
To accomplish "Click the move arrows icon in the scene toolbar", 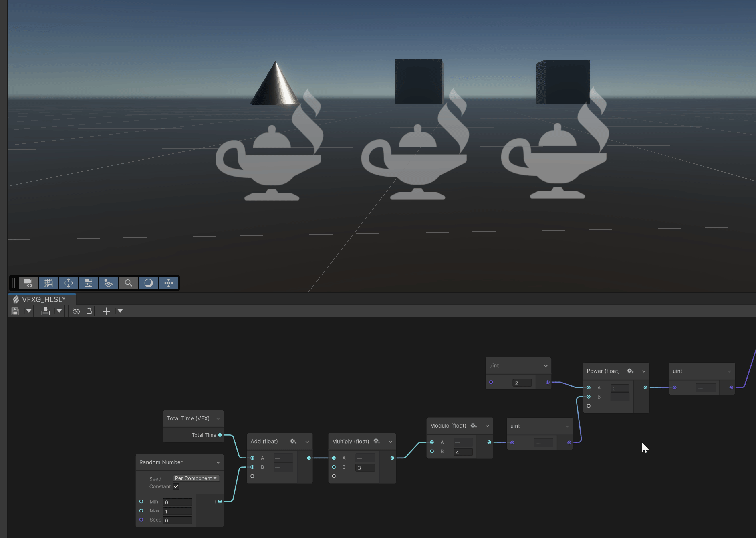I will coord(68,283).
